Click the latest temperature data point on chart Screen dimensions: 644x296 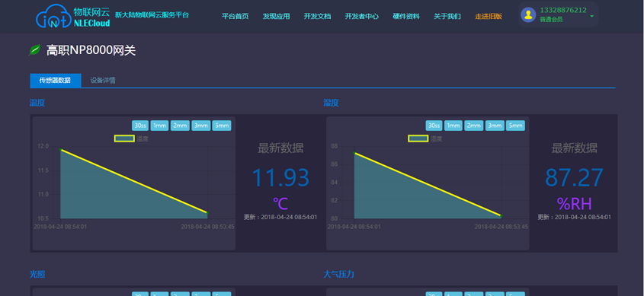61,150
